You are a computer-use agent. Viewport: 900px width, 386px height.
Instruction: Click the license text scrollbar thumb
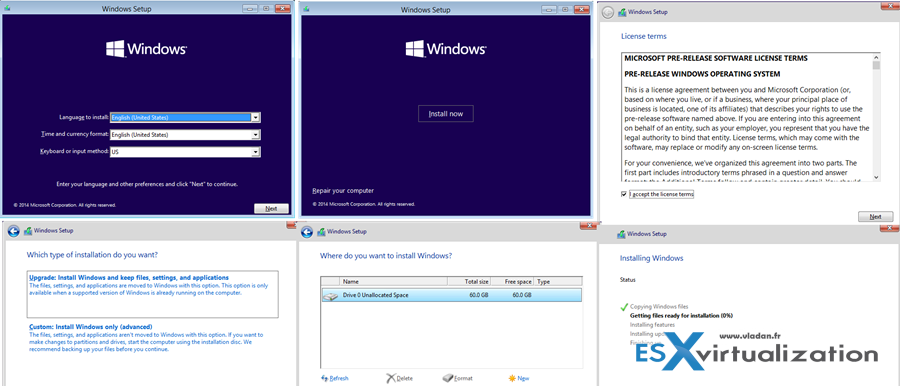coord(876,65)
